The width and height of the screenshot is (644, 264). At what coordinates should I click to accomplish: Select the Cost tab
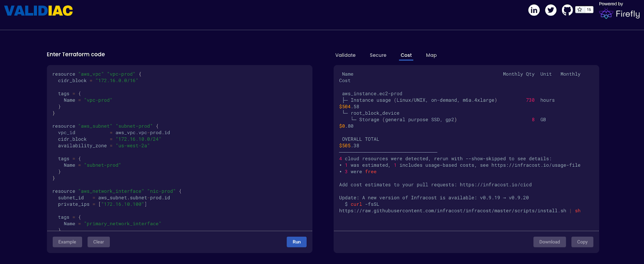click(x=406, y=55)
